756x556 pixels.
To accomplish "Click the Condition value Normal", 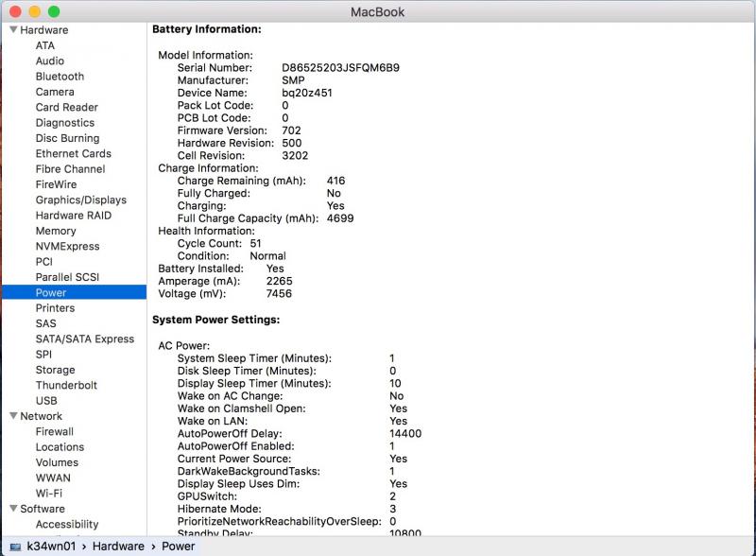I will point(267,256).
